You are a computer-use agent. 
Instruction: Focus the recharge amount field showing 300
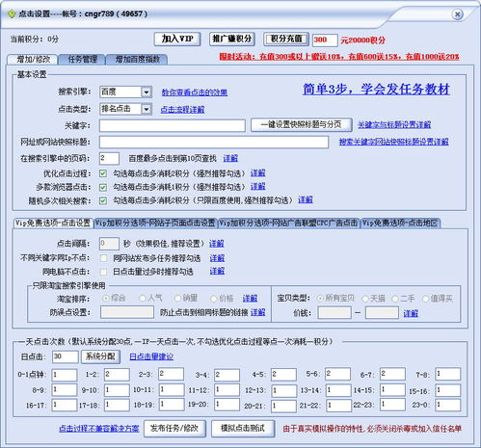[x=325, y=40]
